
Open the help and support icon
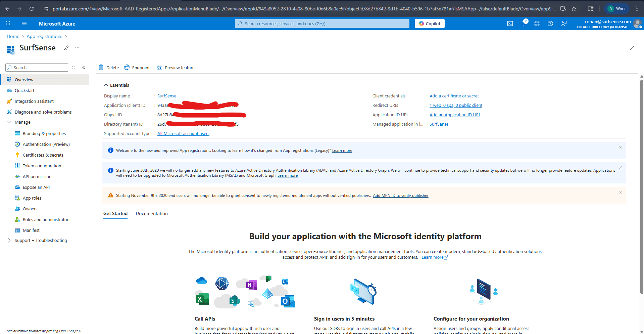click(x=550, y=24)
